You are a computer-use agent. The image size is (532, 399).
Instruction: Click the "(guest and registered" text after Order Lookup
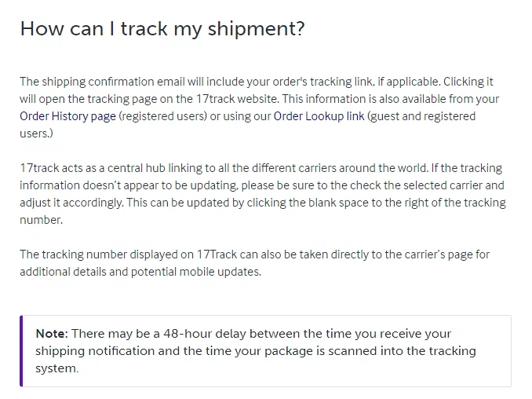[x=421, y=116]
